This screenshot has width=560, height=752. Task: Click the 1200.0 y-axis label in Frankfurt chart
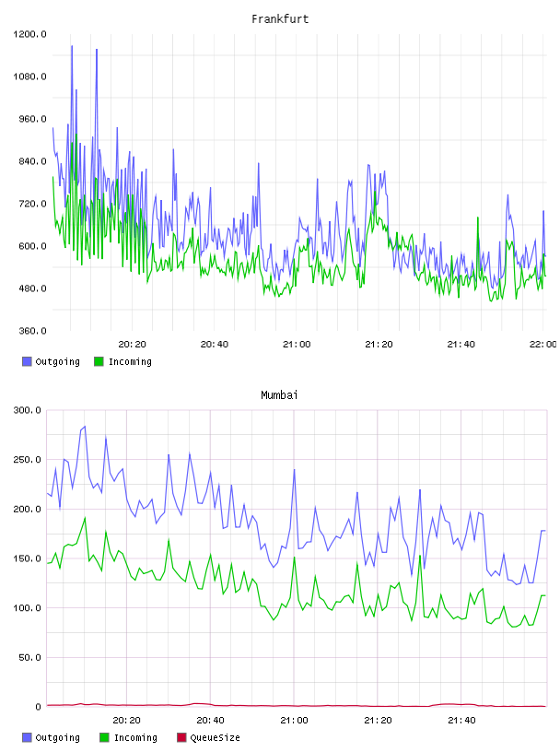click(x=29, y=34)
